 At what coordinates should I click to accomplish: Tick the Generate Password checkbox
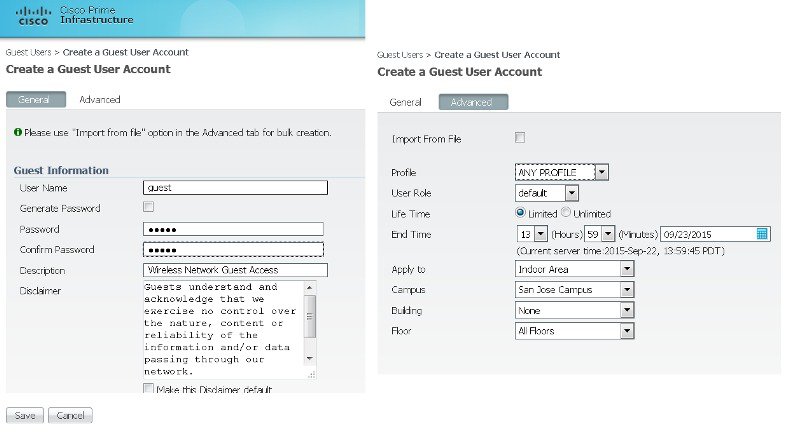click(x=148, y=207)
